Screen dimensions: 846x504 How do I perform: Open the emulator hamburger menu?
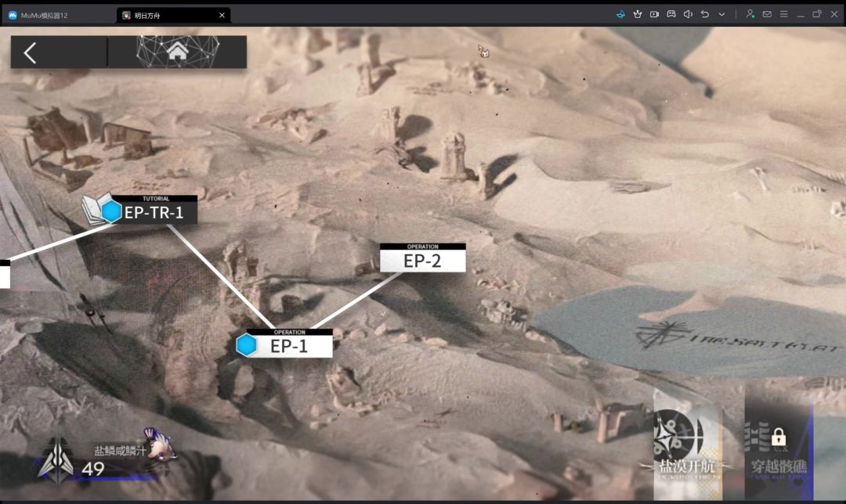(784, 15)
